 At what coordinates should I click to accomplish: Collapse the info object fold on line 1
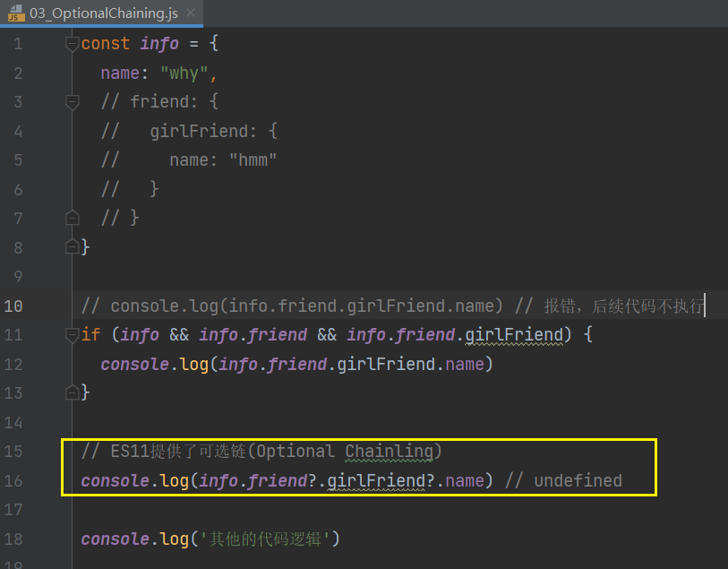(72, 44)
